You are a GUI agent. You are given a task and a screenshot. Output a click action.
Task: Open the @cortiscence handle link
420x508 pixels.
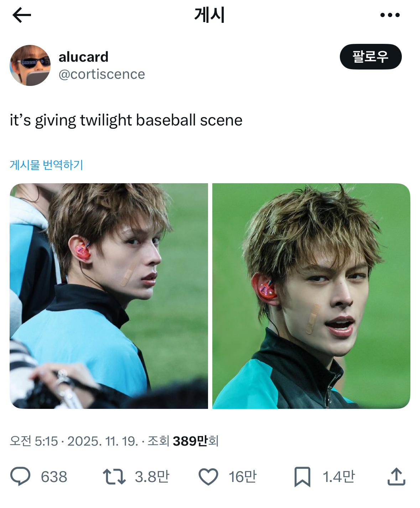[x=102, y=74]
